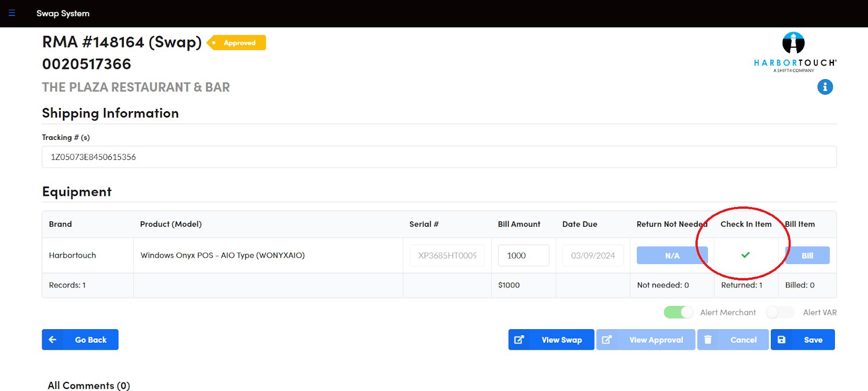Click the Tracking number input field
The width and height of the screenshot is (868, 391).
[x=439, y=157]
